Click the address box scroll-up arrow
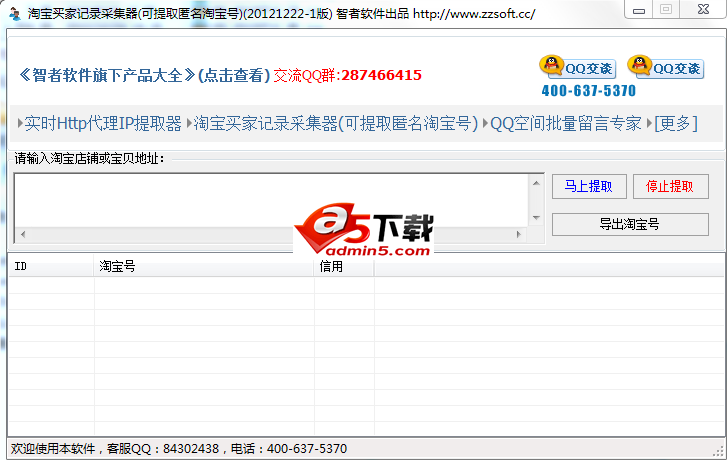Viewport: 727px width, 460px height. (536, 183)
